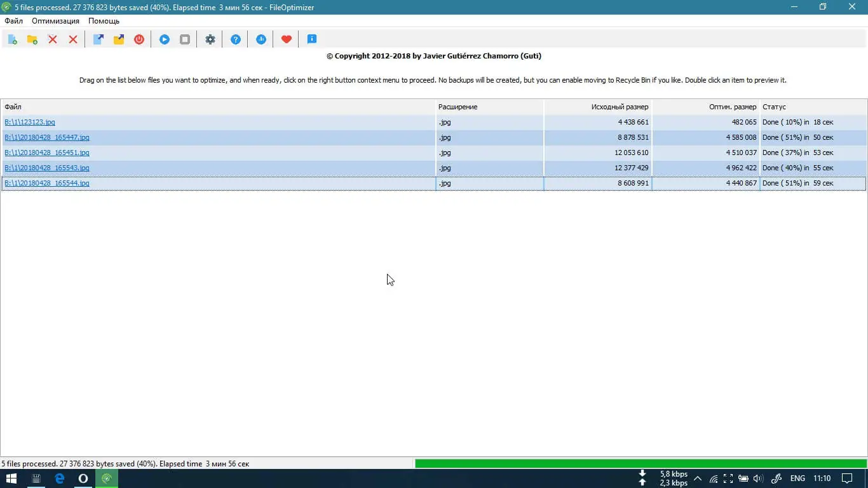
Task: Open the B:\1\20180428_165544.jpg file link
Action: tap(47, 183)
